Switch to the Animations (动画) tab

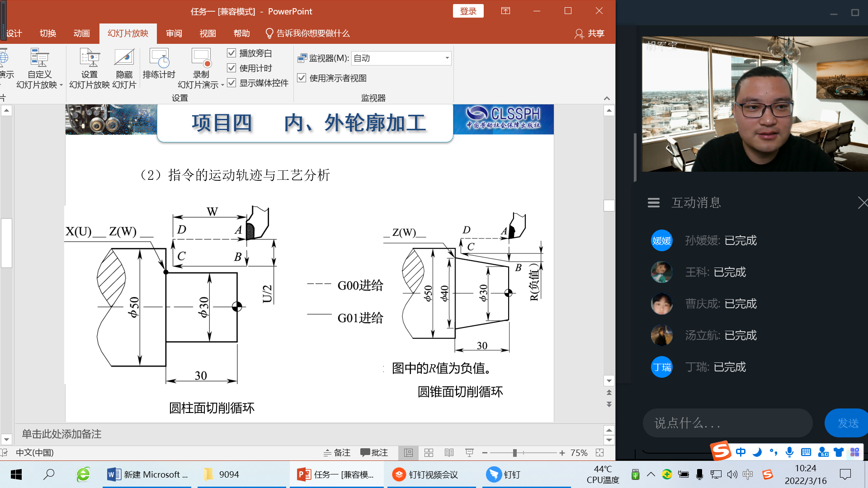point(81,33)
